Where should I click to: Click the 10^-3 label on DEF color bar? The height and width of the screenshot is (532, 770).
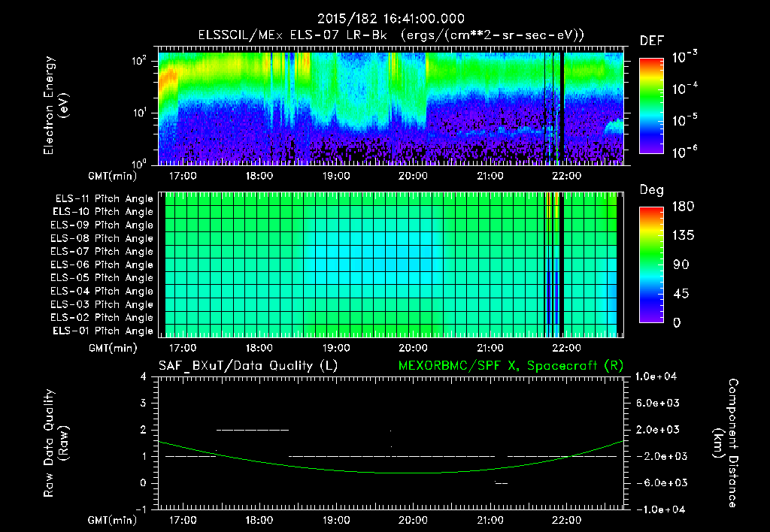tap(684, 57)
